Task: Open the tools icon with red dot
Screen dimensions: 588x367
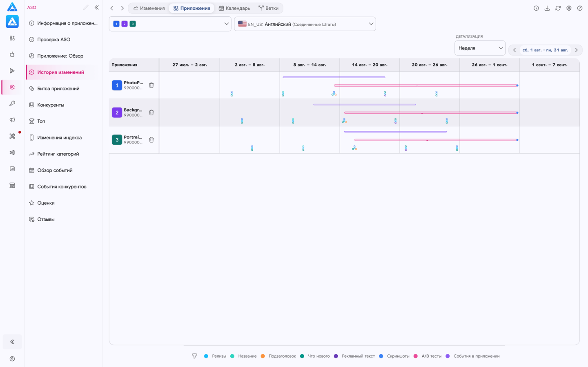Action: (12, 136)
